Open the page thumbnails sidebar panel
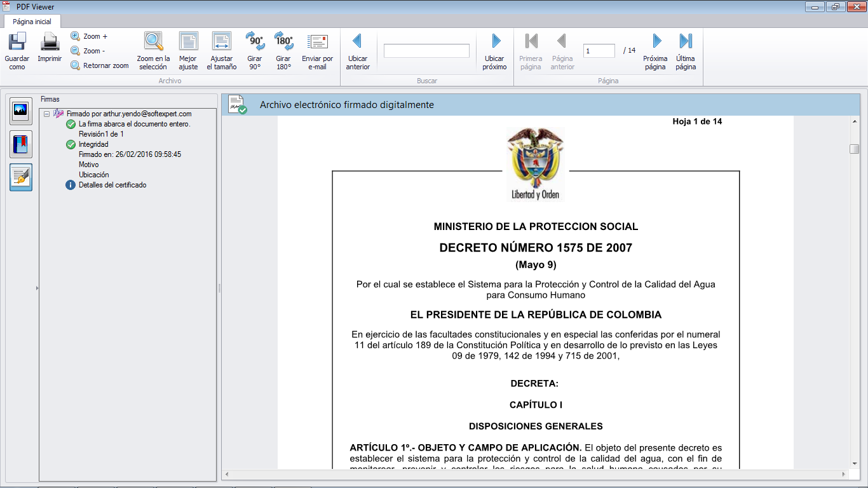Viewport: 868px width, 488px height. (21, 111)
